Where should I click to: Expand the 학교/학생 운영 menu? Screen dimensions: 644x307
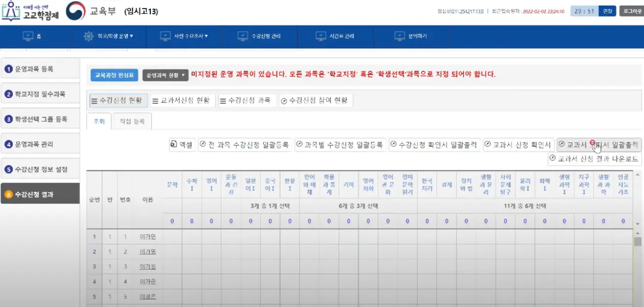tap(115, 36)
